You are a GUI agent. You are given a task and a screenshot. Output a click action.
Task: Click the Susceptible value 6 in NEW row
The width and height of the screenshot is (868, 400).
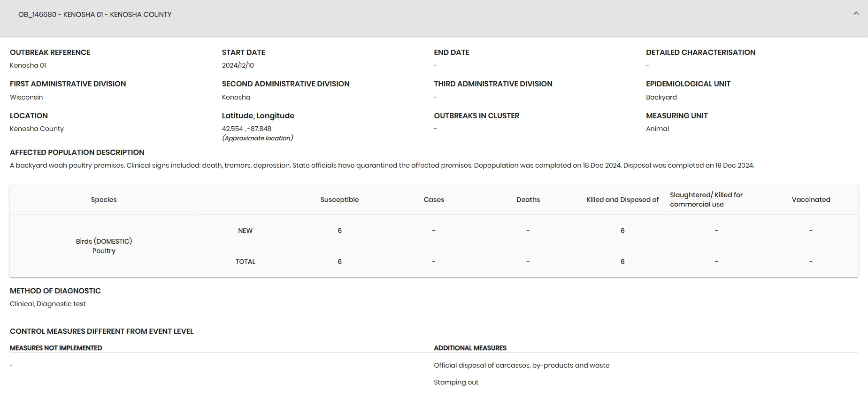(x=339, y=231)
